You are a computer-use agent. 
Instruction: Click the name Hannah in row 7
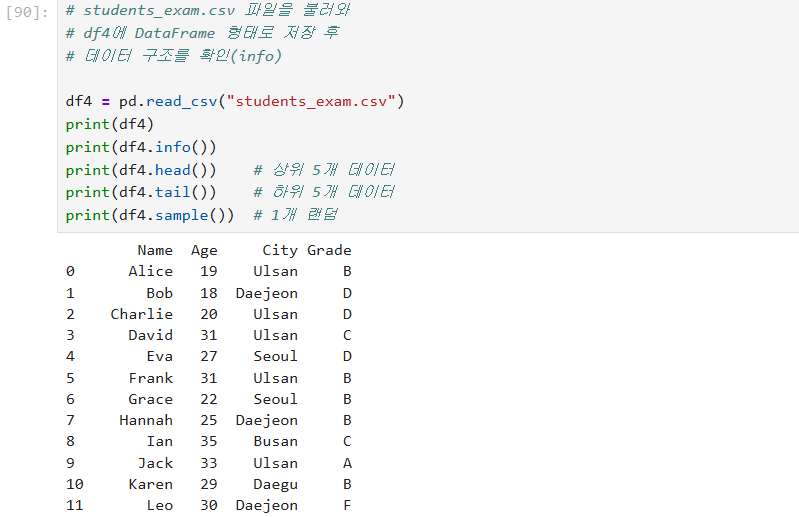tap(146, 420)
